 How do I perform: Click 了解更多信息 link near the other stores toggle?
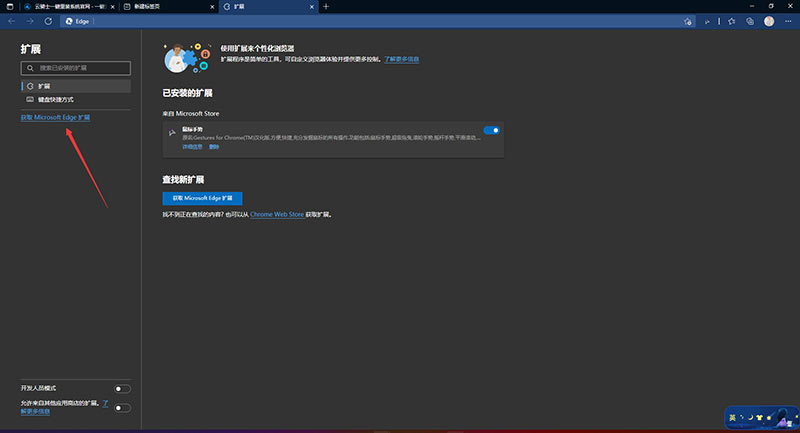pyautogui.click(x=64, y=407)
